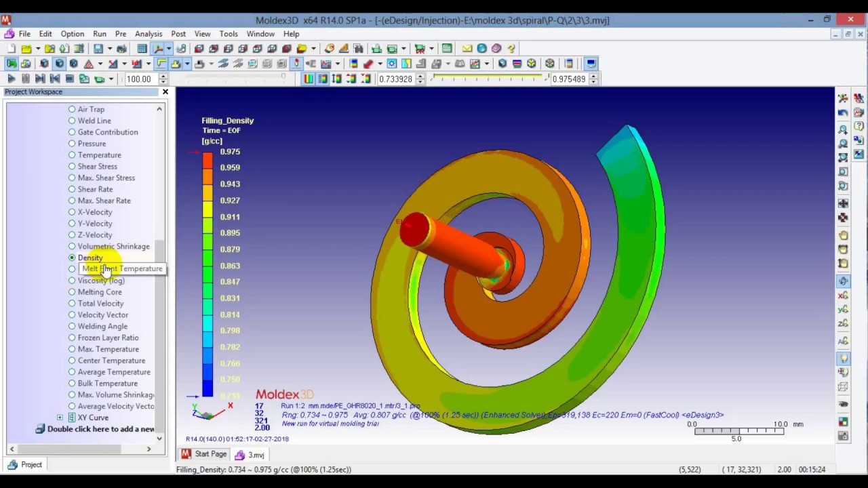Click the blue monitor display icon

tap(591, 64)
